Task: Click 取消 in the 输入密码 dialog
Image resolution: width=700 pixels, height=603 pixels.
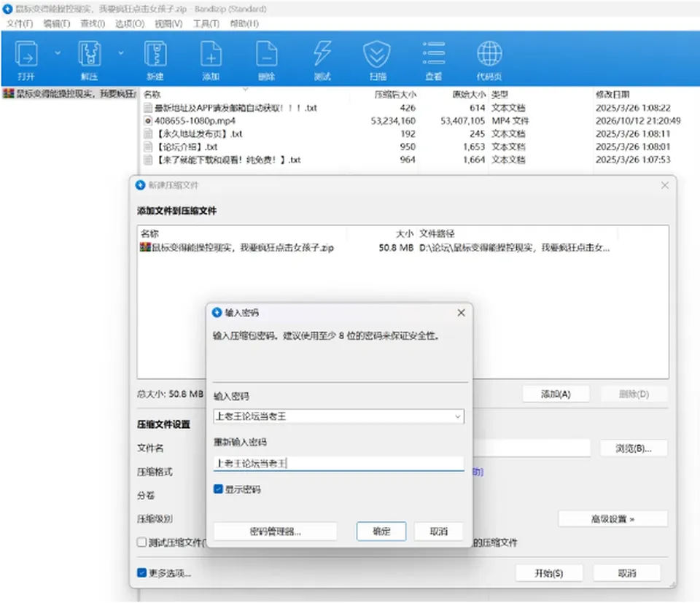Action: coord(438,531)
